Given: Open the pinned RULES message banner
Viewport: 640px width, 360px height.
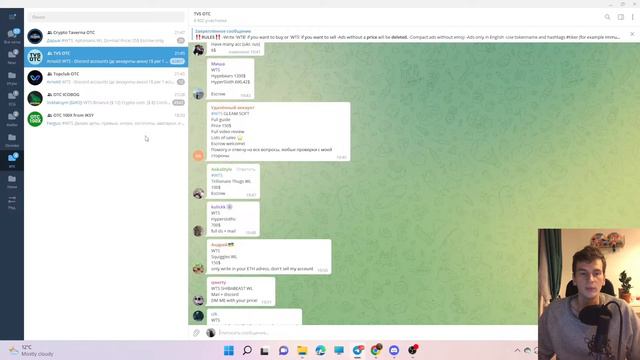Looking at the screenshot, I should click(408, 34).
